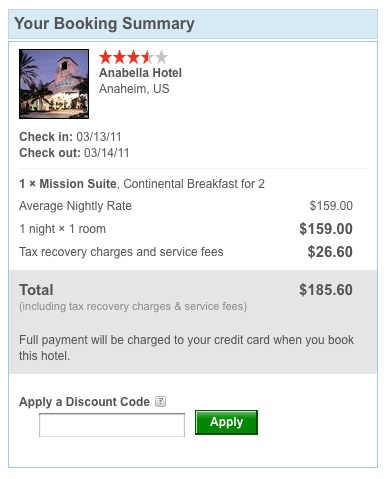Click the Mission Suite room name

(78, 184)
